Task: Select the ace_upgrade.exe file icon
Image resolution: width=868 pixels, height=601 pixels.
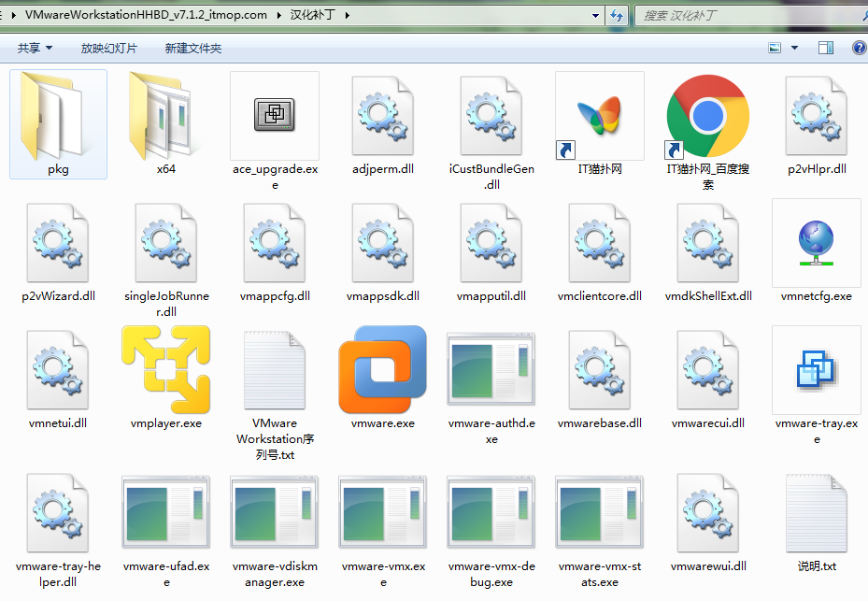Action: pyautogui.click(x=275, y=115)
